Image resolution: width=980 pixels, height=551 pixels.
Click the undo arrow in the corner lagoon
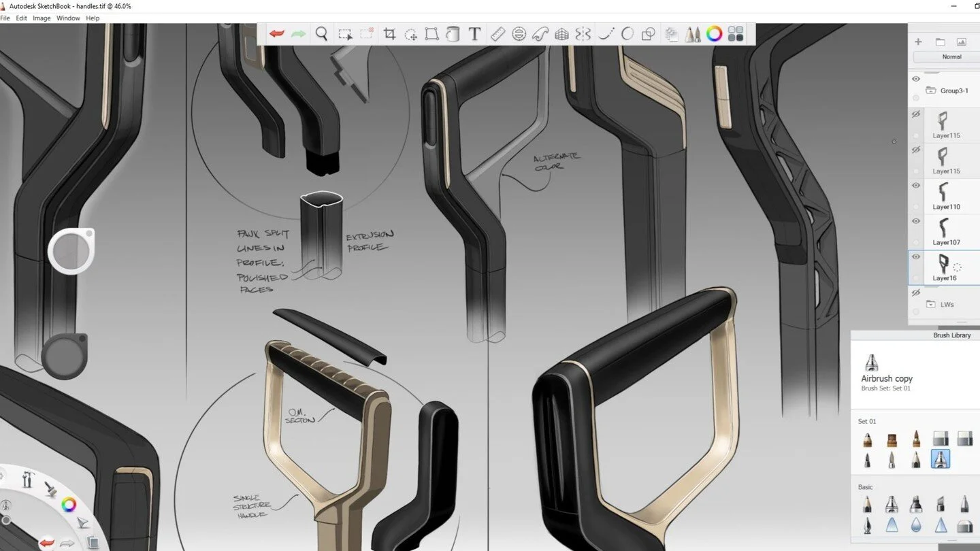(x=46, y=542)
